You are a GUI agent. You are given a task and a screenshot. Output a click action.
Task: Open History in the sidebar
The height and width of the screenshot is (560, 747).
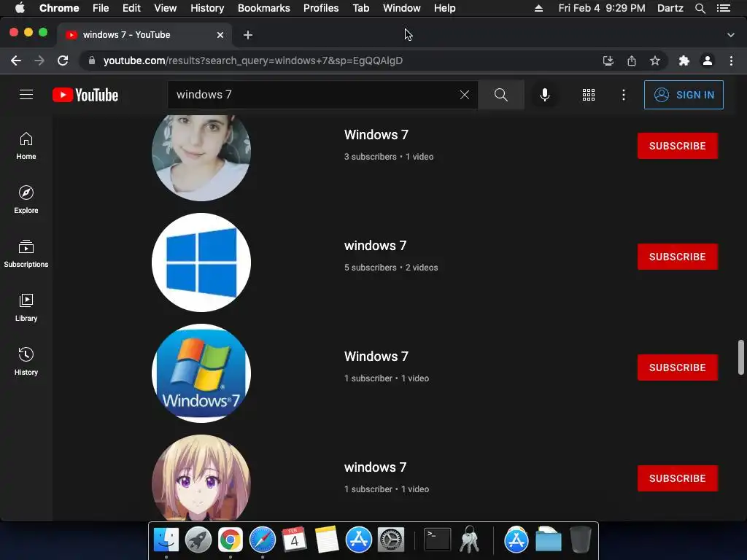tap(26, 362)
